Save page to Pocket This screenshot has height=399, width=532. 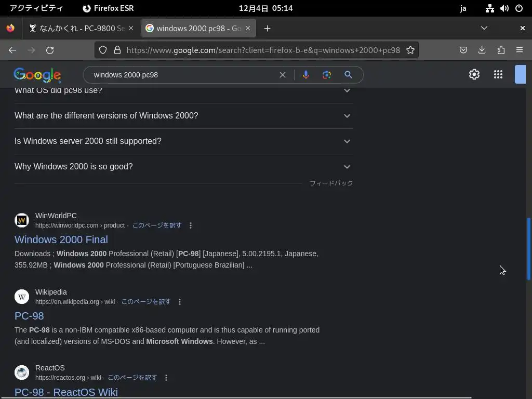(x=463, y=50)
